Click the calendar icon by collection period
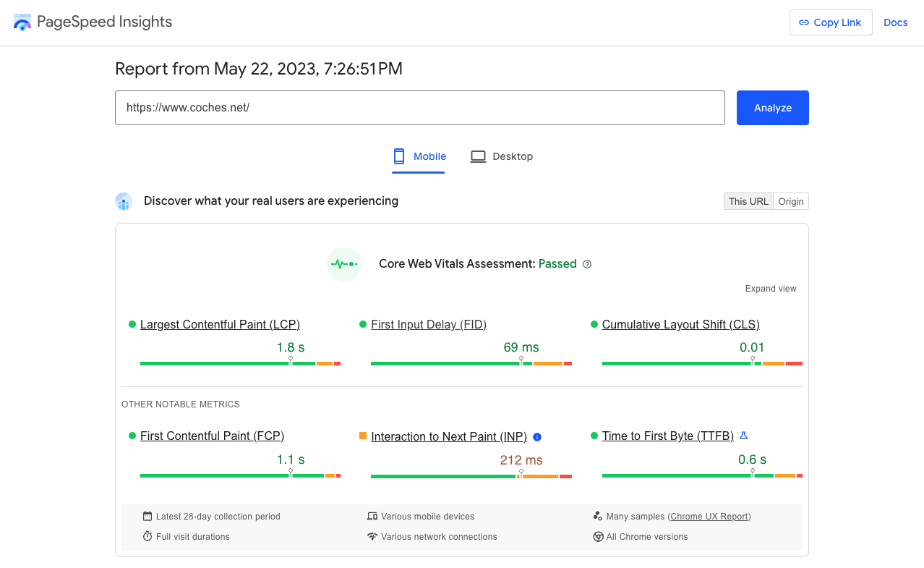 point(147,516)
